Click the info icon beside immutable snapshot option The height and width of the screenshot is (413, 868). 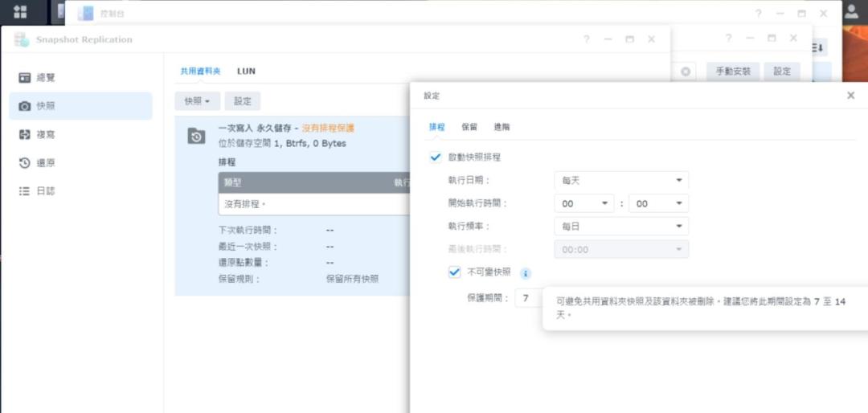[526, 273]
